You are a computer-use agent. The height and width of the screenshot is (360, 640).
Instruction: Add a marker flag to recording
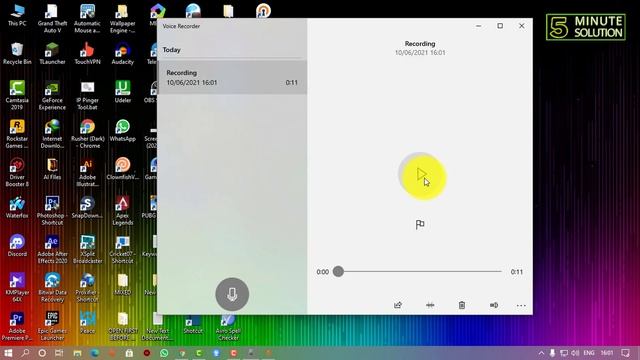pyautogui.click(x=420, y=224)
